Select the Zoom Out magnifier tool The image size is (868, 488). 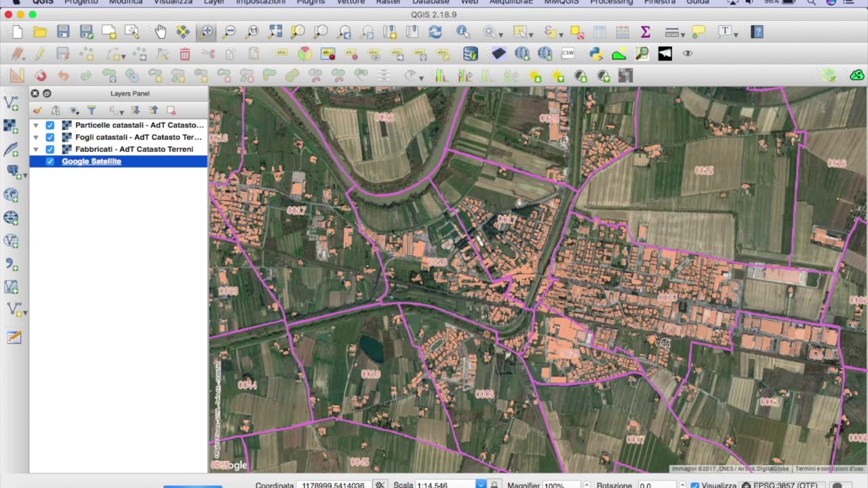pyautogui.click(x=229, y=32)
